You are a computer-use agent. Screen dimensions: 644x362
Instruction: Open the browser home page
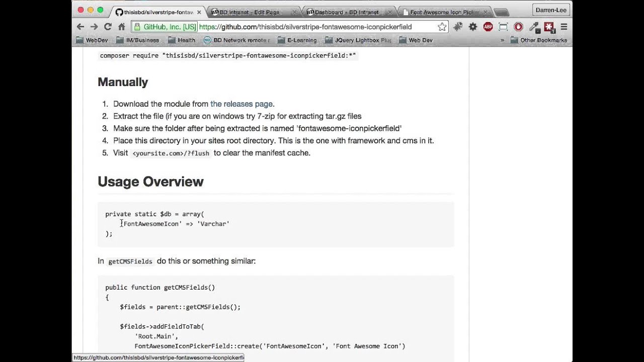click(121, 27)
